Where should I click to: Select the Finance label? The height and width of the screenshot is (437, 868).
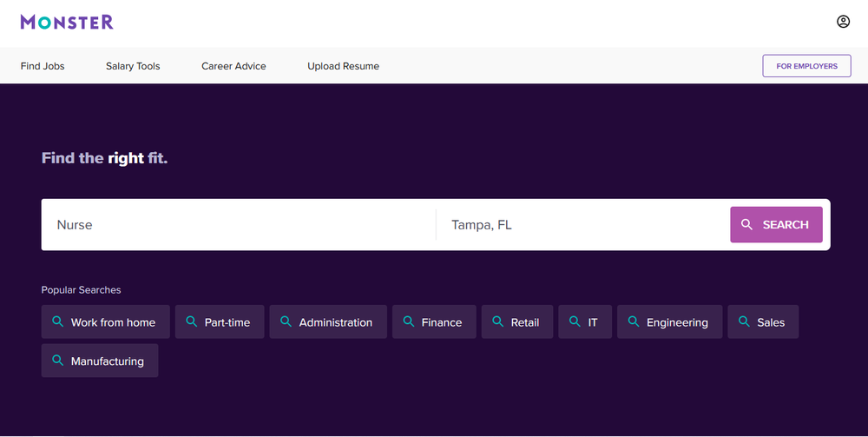pos(442,322)
